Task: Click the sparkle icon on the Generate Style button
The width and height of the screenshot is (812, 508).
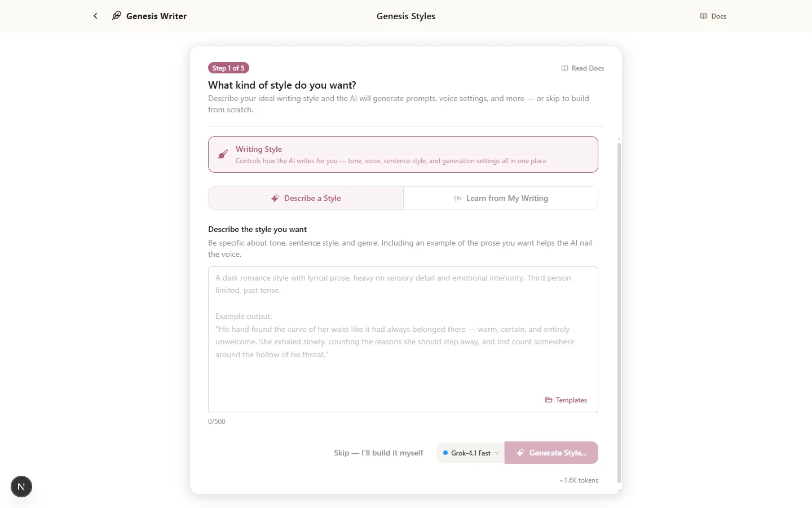Action: [x=520, y=453]
